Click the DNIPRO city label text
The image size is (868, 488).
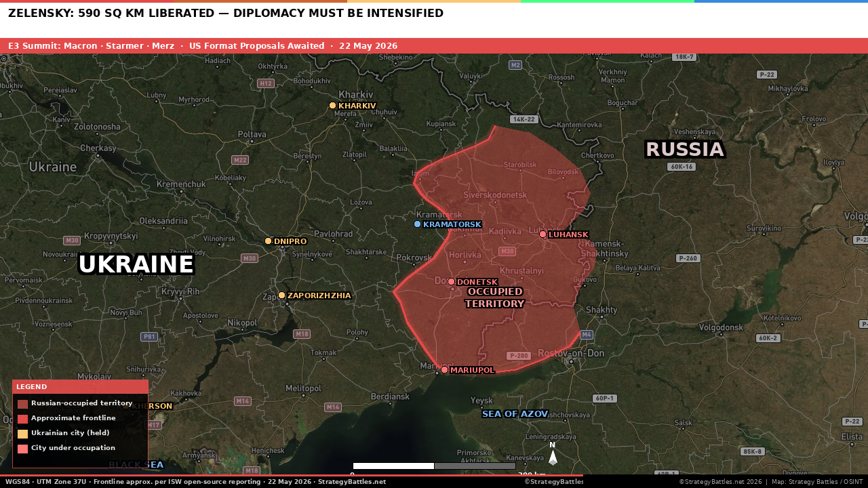pos(290,242)
